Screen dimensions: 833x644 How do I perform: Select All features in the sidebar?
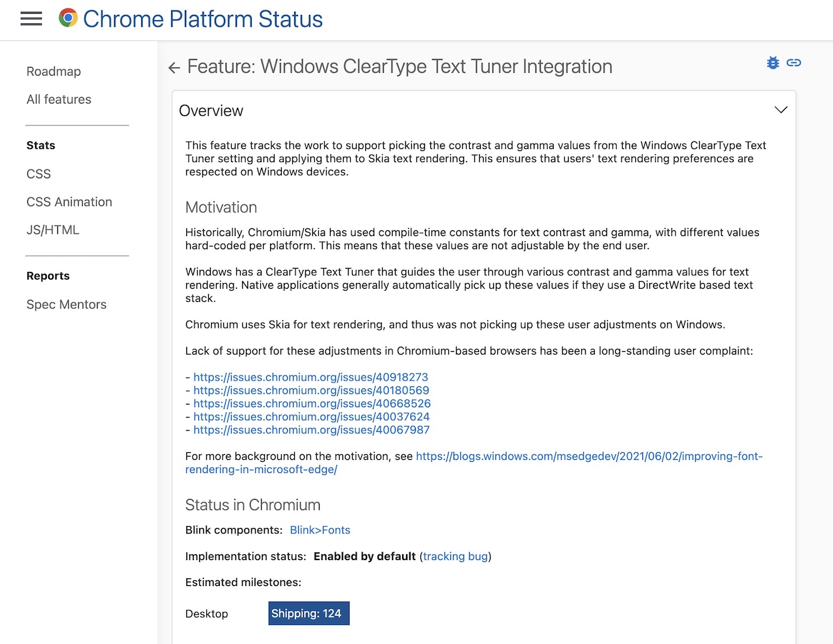coord(59,100)
